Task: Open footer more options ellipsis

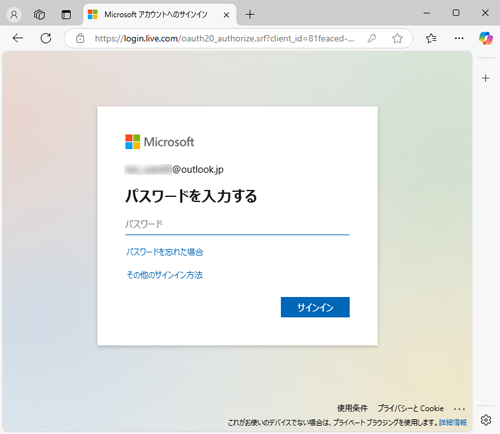Action: 459,409
